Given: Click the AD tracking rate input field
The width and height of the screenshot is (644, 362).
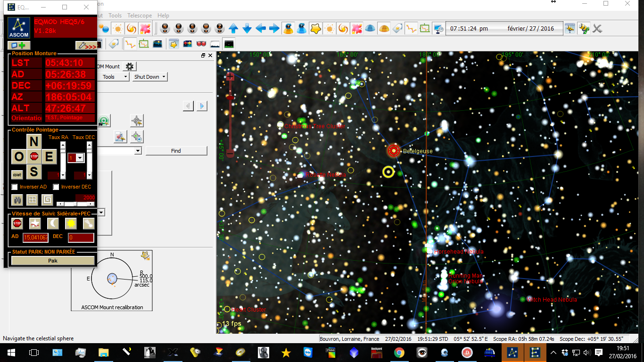Looking at the screenshot, I should pos(35,238).
